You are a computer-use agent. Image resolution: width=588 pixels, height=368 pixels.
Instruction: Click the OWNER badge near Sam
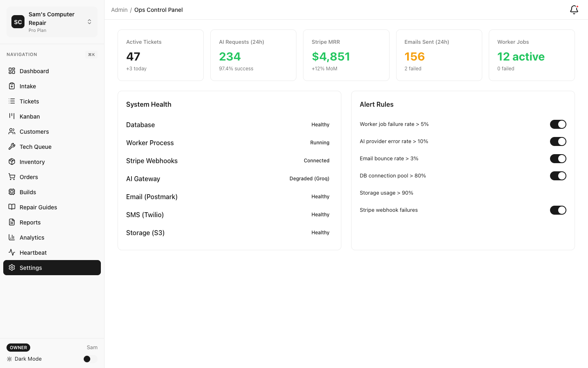(x=18, y=347)
